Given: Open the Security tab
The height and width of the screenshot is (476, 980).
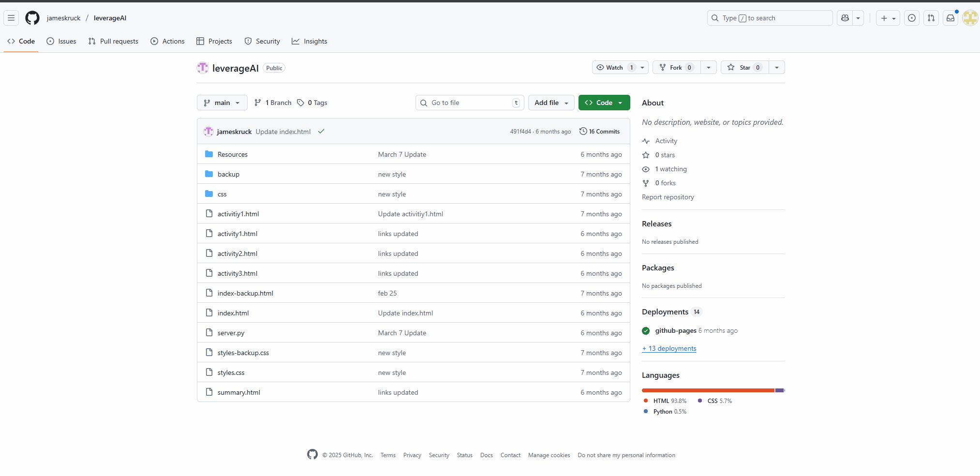Looking at the screenshot, I should [x=262, y=41].
